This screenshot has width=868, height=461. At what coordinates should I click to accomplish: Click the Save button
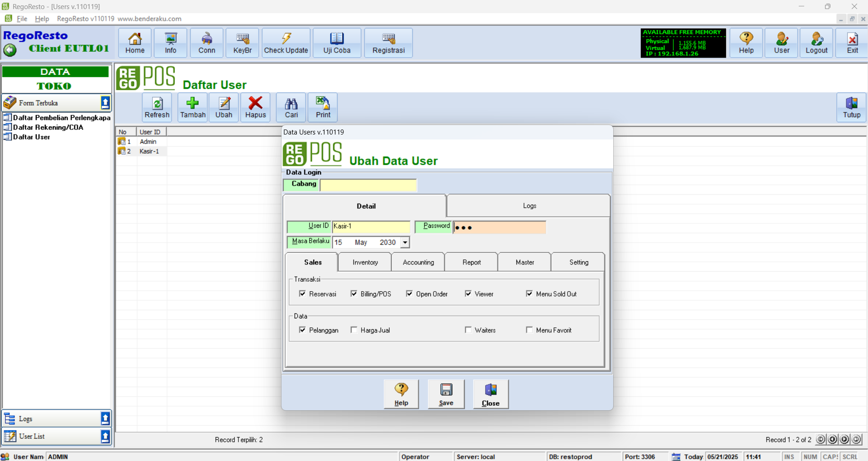pos(446,394)
